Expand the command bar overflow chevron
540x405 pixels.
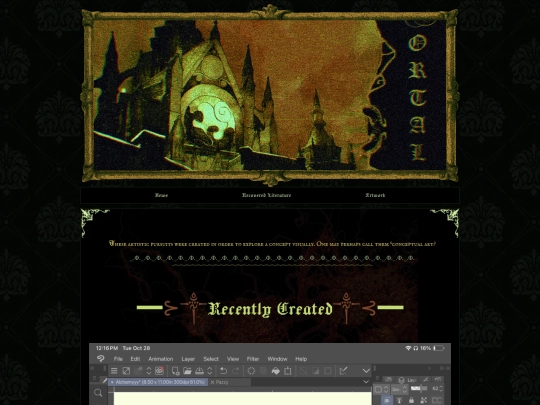click(x=366, y=371)
